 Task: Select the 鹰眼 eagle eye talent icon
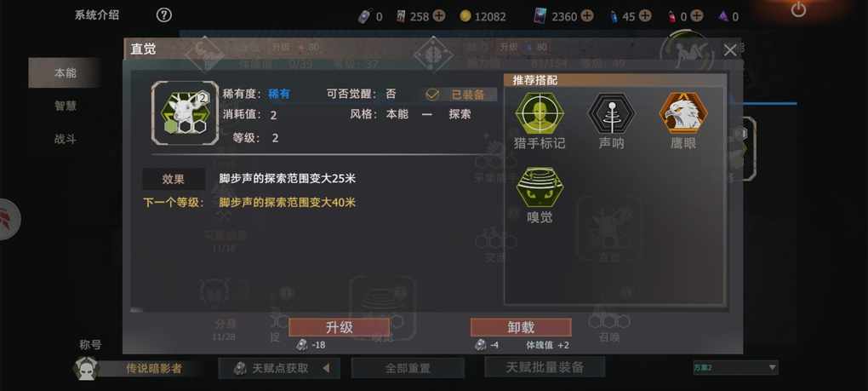[x=683, y=113]
